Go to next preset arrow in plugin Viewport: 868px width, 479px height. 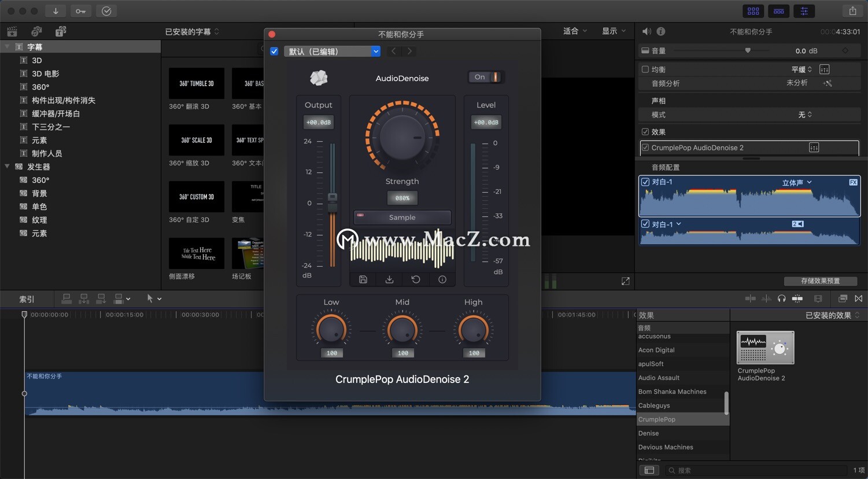pos(409,51)
